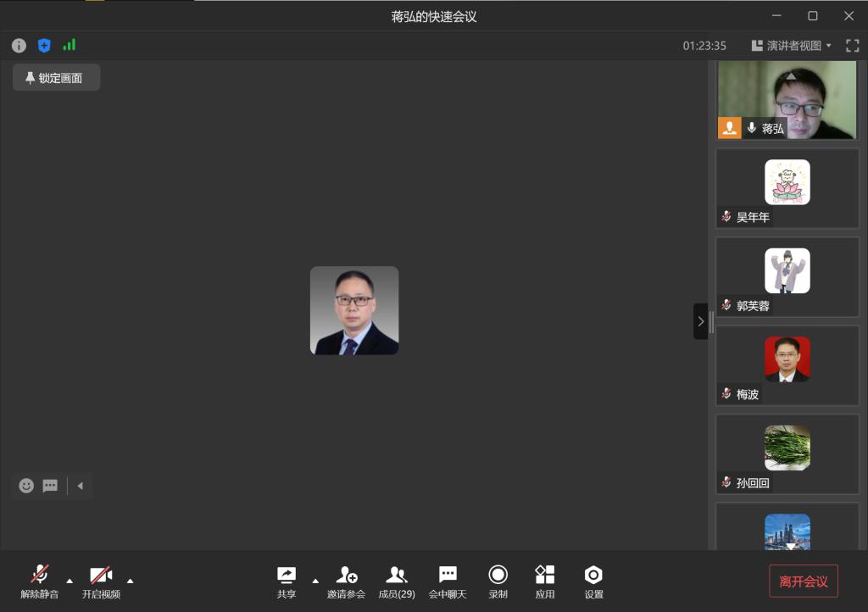Screen dimensions: 868x612
Task: Toggle 解除静音 to unmute microphone
Action: click(x=40, y=581)
